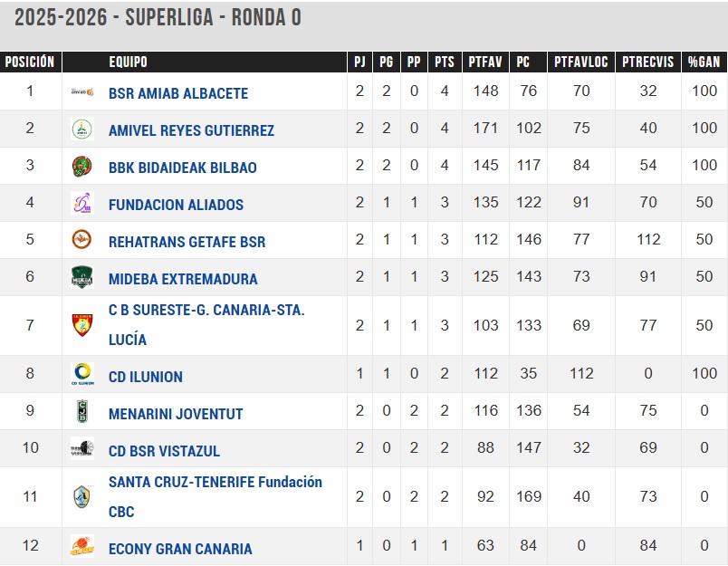Click the BSR Amiab Albacete team logo

(82, 92)
